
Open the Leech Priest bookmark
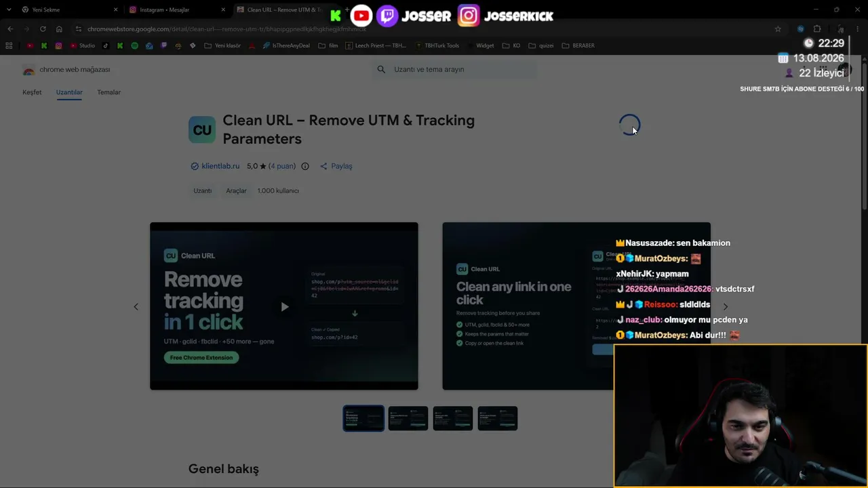coord(376,45)
